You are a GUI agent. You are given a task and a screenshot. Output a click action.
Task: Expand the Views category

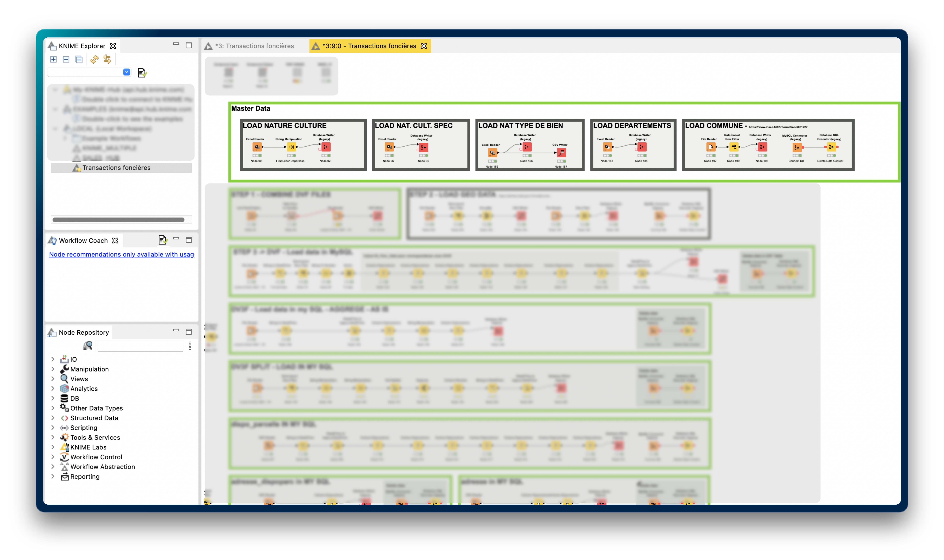pyautogui.click(x=53, y=379)
